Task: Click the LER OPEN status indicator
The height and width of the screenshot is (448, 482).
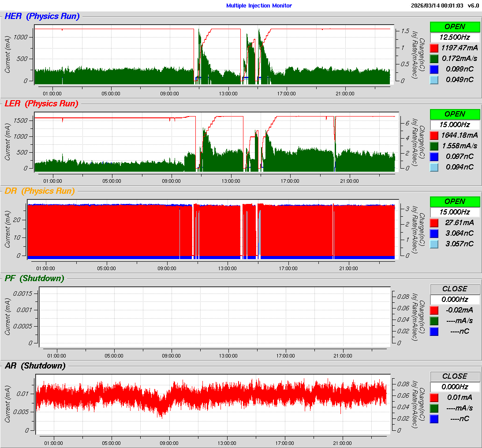Action: 455,114
